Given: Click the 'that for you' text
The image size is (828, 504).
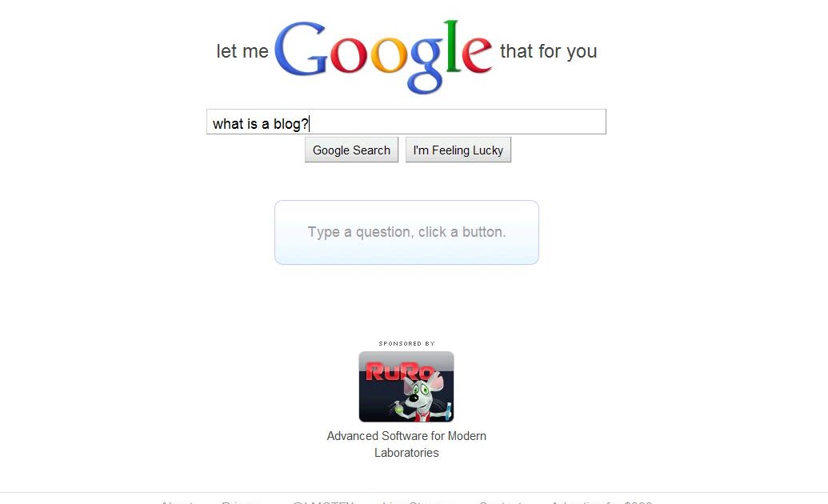Looking at the screenshot, I should 548,51.
